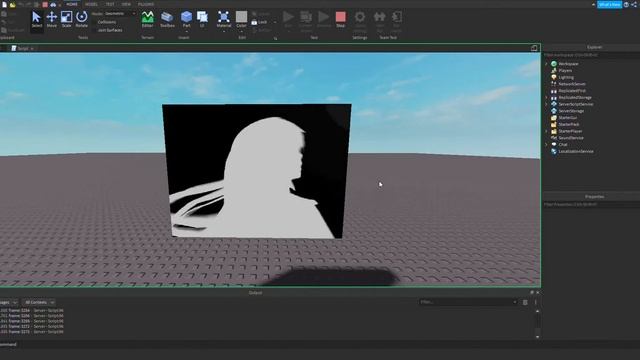Click the Workspace globe icon
The image size is (640, 360).
pos(554,64)
